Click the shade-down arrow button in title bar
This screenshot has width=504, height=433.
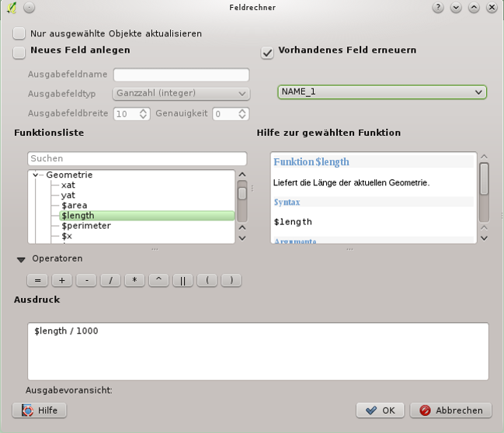pyautogui.click(x=456, y=8)
